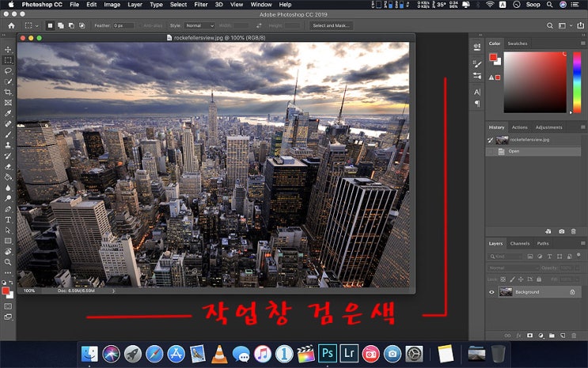Open the Style dropdown set to Normal

click(x=199, y=25)
